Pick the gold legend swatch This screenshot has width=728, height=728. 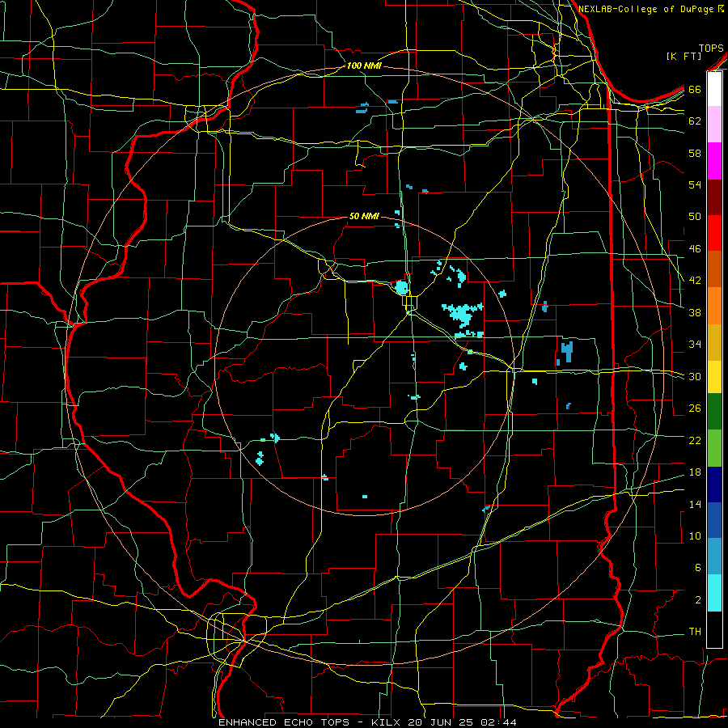click(x=714, y=342)
